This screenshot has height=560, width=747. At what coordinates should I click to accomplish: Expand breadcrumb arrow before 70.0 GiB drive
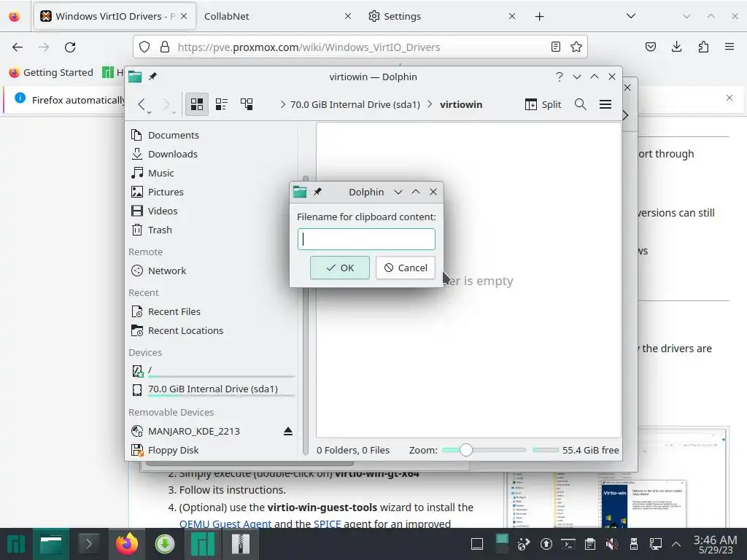coord(283,105)
